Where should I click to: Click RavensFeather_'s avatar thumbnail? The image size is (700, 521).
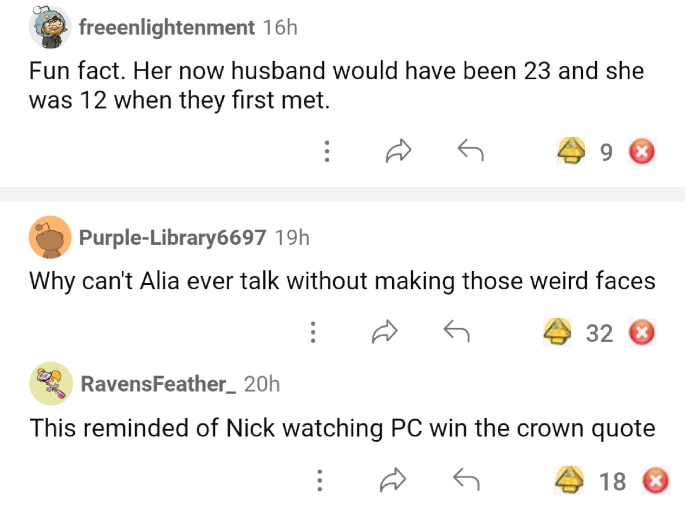[x=50, y=383]
